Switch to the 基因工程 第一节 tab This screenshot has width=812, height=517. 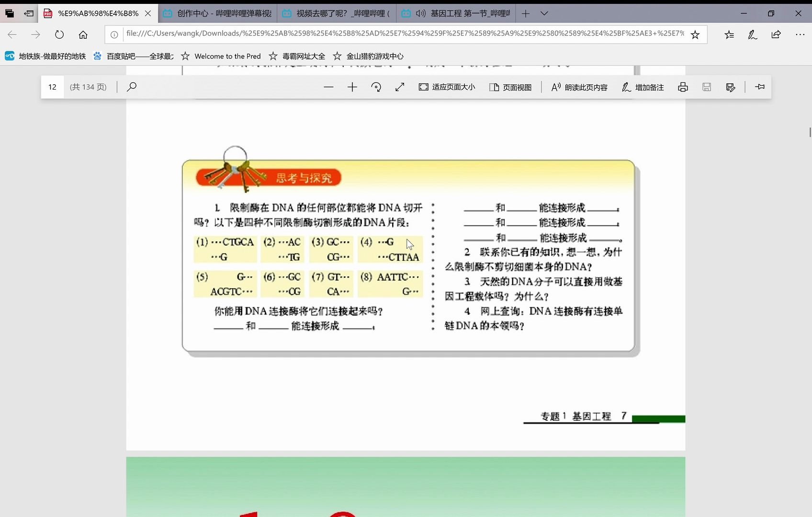point(455,13)
